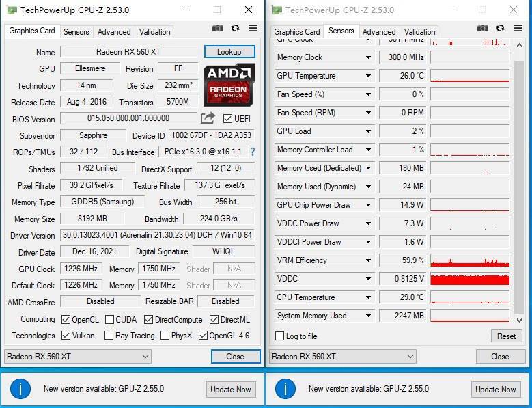
Task: Click refresh icon in left GPU-Z window
Action: (x=235, y=28)
